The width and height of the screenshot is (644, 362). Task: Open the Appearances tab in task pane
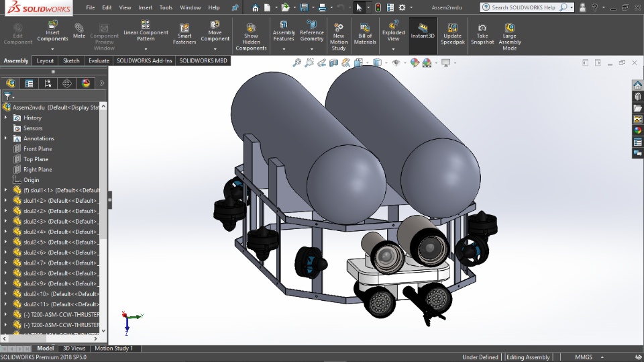pos(637,130)
